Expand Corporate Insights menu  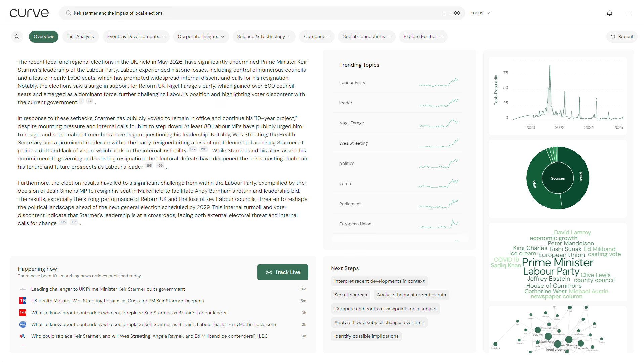pyautogui.click(x=201, y=37)
